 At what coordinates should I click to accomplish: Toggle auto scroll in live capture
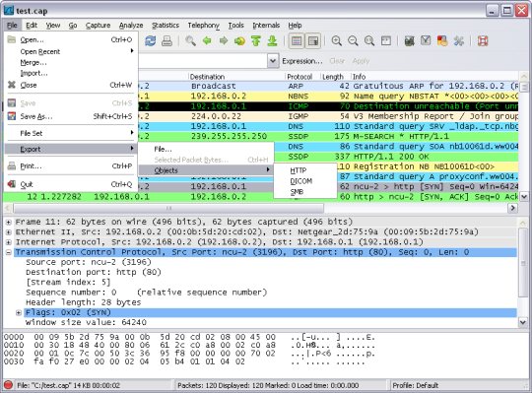tap(313, 41)
